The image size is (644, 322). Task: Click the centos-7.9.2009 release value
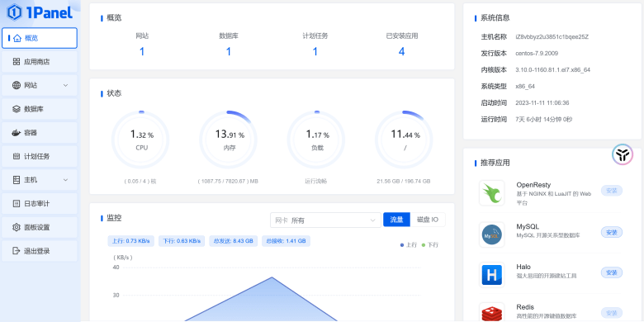537,54
